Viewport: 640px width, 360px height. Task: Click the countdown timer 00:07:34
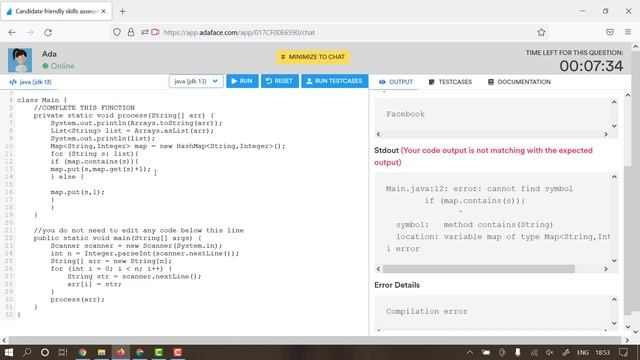pyautogui.click(x=591, y=66)
